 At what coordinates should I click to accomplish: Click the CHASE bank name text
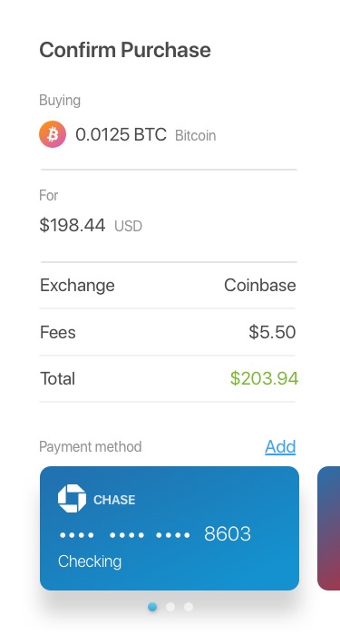tap(114, 500)
